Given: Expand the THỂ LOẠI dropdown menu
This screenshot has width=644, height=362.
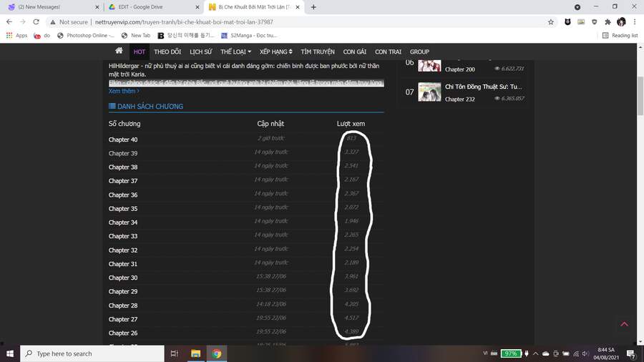Looking at the screenshot, I should (x=235, y=52).
